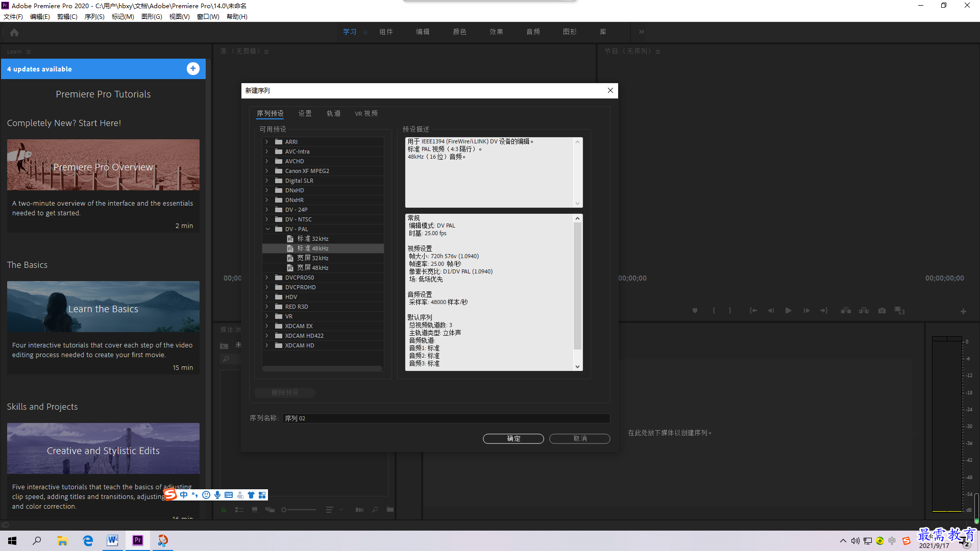Click Word icon in taskbar
Image resolution: width=980 pixels, height=551 pixels.
click(112, 540)
